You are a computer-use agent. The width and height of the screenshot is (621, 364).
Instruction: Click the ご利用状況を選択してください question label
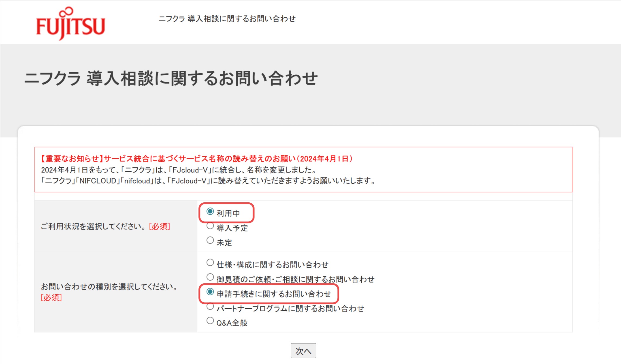point(94,226)
